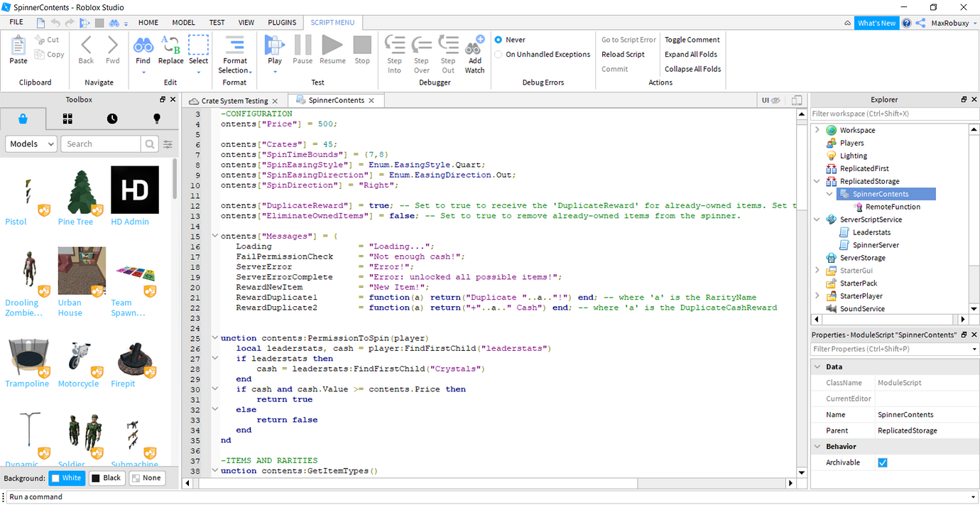The image size is (980, 510).
Task: Click the Cut tool
Action: pyautogui.click(x=48, y=40)
